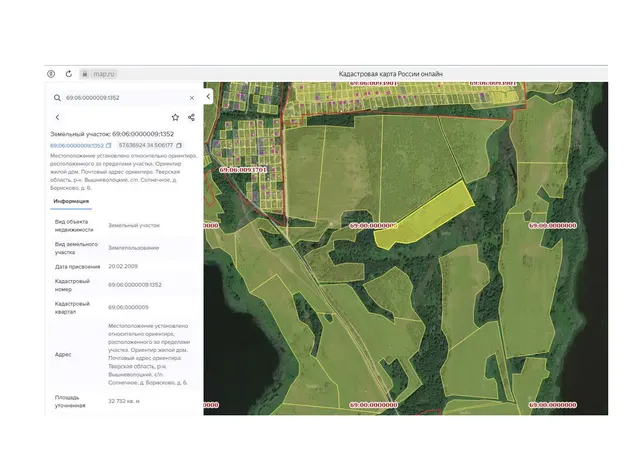Click the coordinates 57.636924 34.506177

(x=146, y=145)
